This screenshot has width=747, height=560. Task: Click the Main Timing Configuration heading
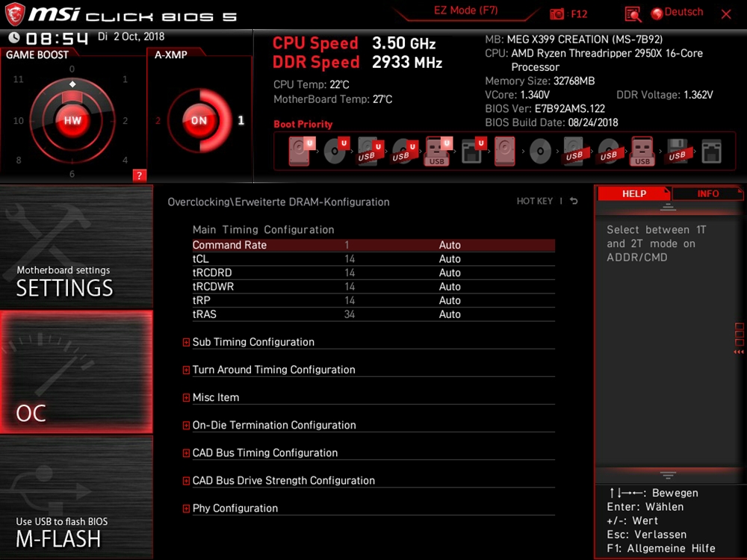click(x=264, y=229)
